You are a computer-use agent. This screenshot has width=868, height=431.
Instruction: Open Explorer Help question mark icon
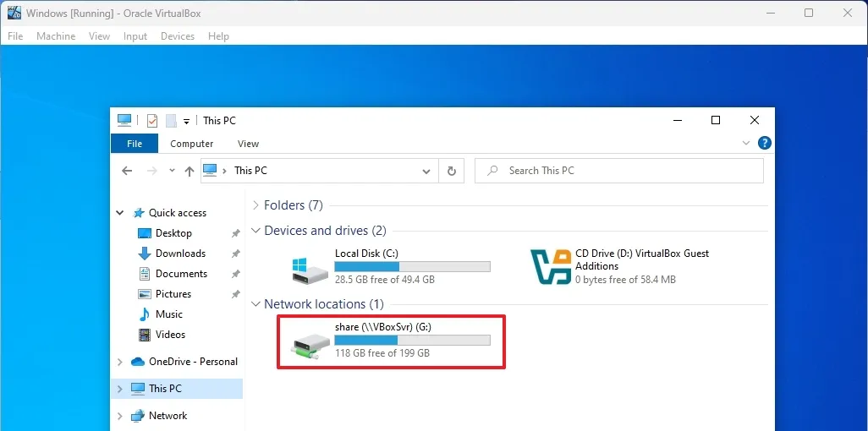click(764, 144)
